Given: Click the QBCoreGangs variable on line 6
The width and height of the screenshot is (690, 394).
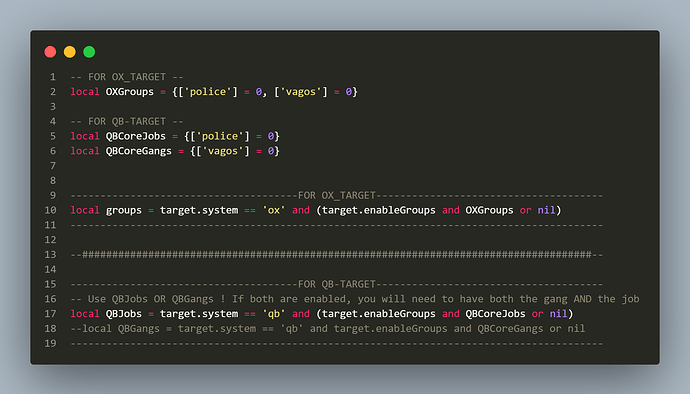Looking at the screenshot, I should point(139,151).
